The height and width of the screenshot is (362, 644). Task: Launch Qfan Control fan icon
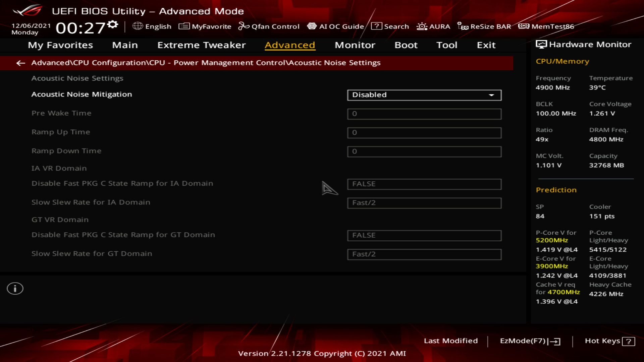(x=244, y=26)
